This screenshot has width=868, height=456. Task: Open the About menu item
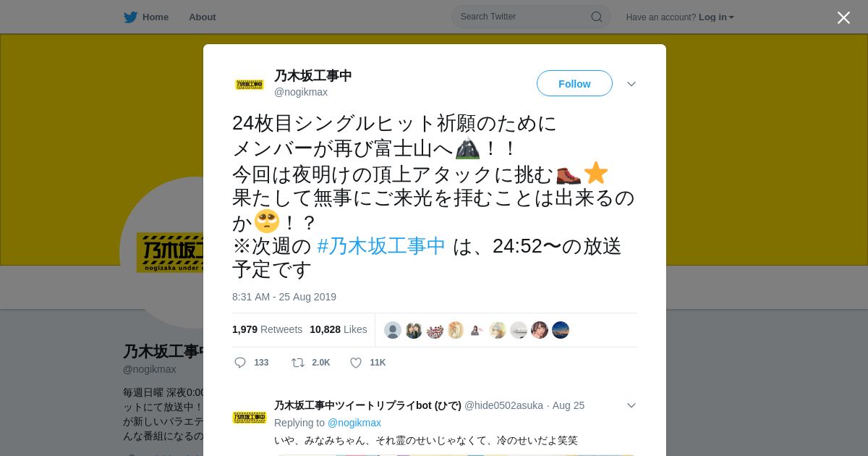203,17
